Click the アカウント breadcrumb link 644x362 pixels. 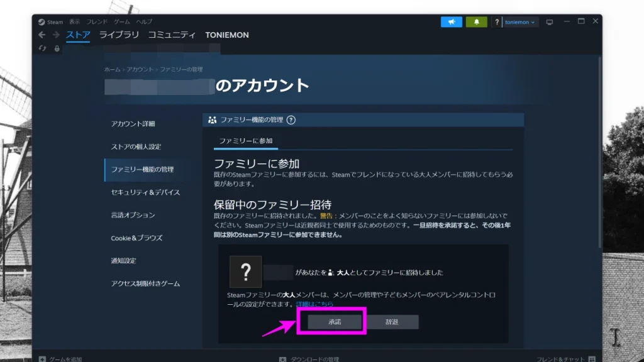(140, 69)
